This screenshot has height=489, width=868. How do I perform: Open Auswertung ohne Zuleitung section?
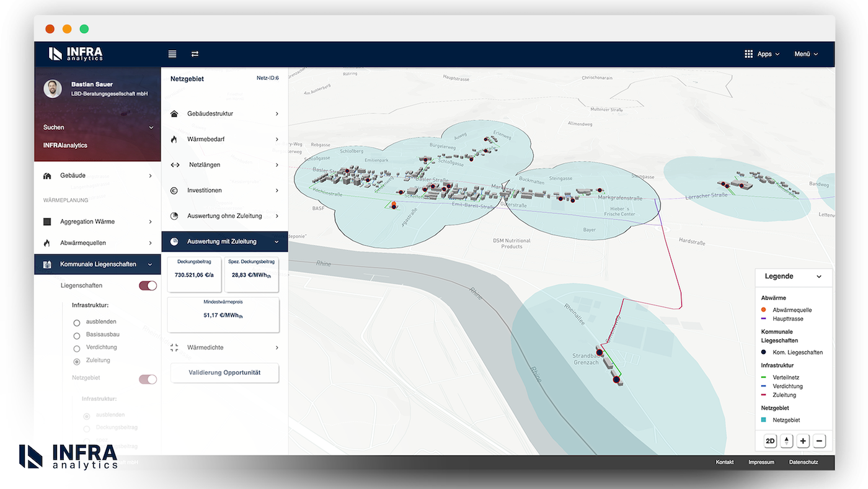point(224,216)
